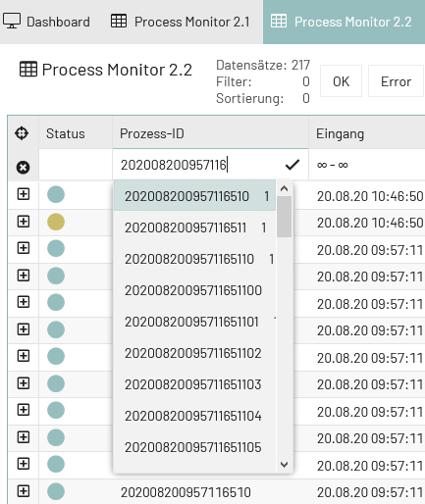Click the suggestion list scrollbar thumb
Screen dimensions: 425x504
point(284,217)
